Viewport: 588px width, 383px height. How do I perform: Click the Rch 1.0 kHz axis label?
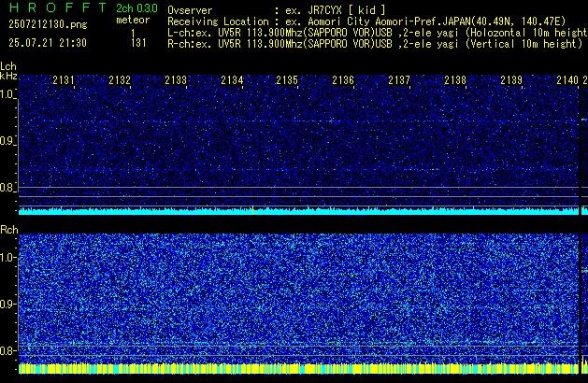pos(7,258)
